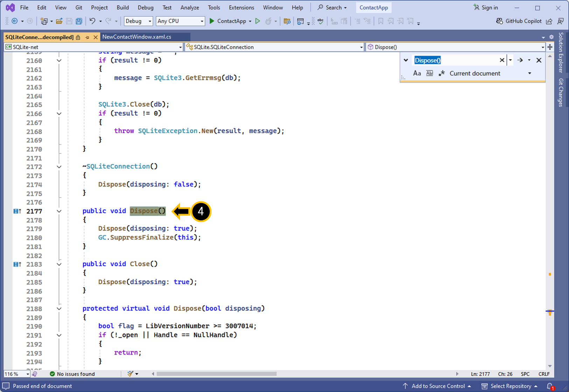Collapse the Dispose() method at line 2177

click(x=59, y=211)
